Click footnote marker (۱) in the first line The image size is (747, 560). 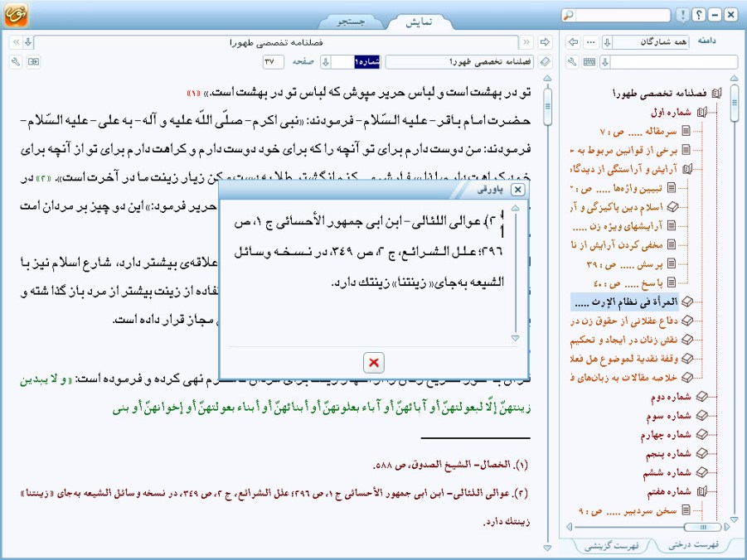tap(194, 93)
